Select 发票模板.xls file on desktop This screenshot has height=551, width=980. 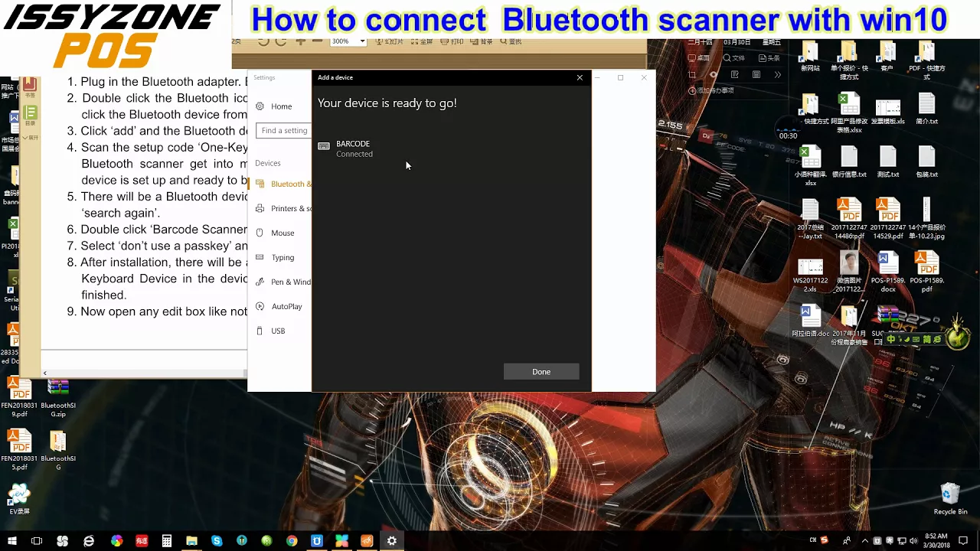pyautogui.click(x=887, y=112)
